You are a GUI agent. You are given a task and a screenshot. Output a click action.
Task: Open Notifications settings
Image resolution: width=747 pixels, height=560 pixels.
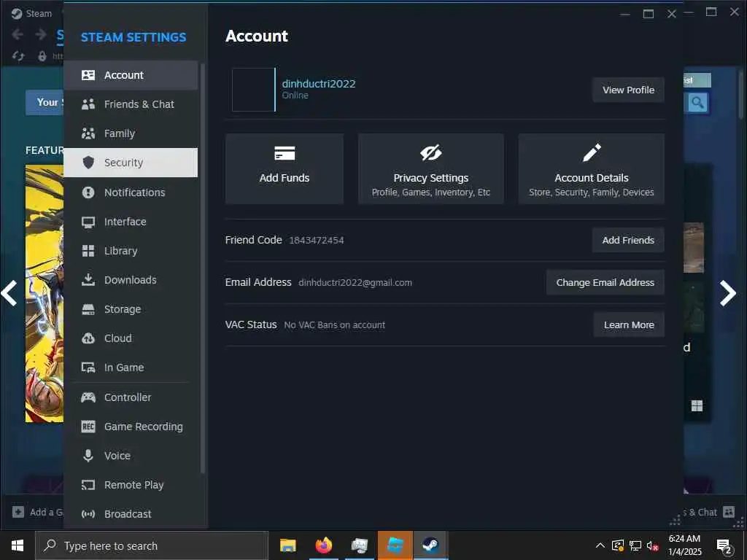(x=131, y=192)
